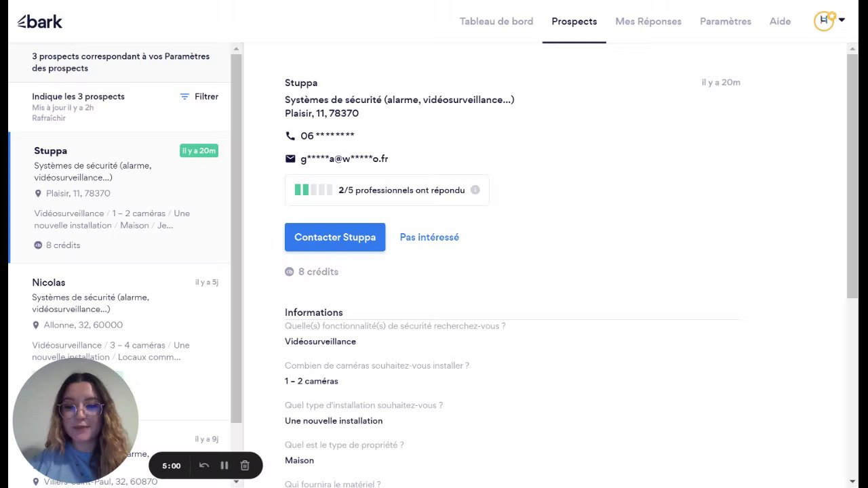The width and height of the screenshot is (868, 488).
Task: Click the credits icon in Stuppa card
Action: point(38,245)
